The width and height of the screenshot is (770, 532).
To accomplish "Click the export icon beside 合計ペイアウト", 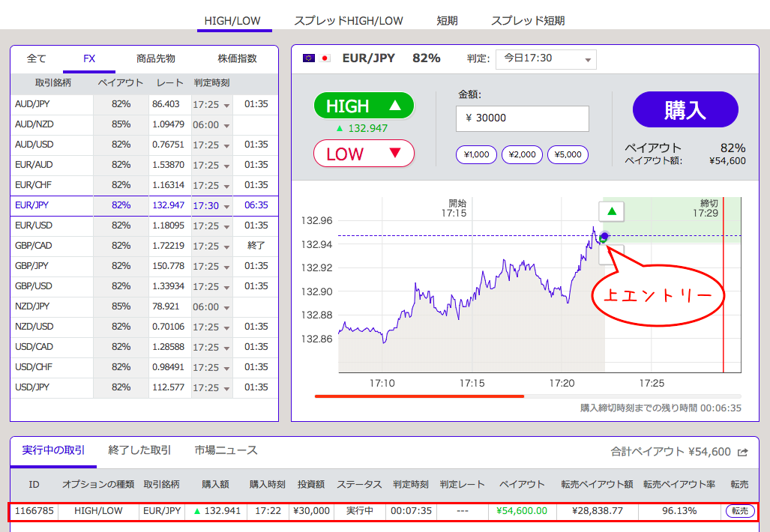I will [x=743, y=452].
